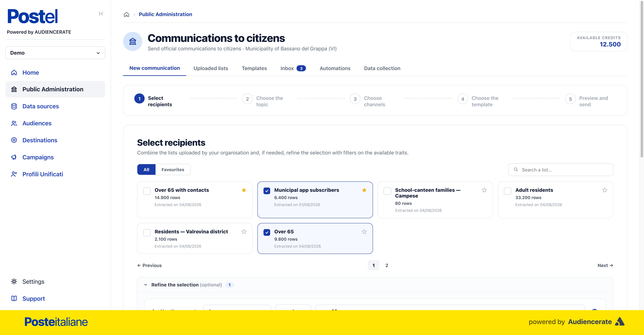This screenshot has width=644, height=335.
Task: Click the Settings gear icon
Action: point(14,281)
